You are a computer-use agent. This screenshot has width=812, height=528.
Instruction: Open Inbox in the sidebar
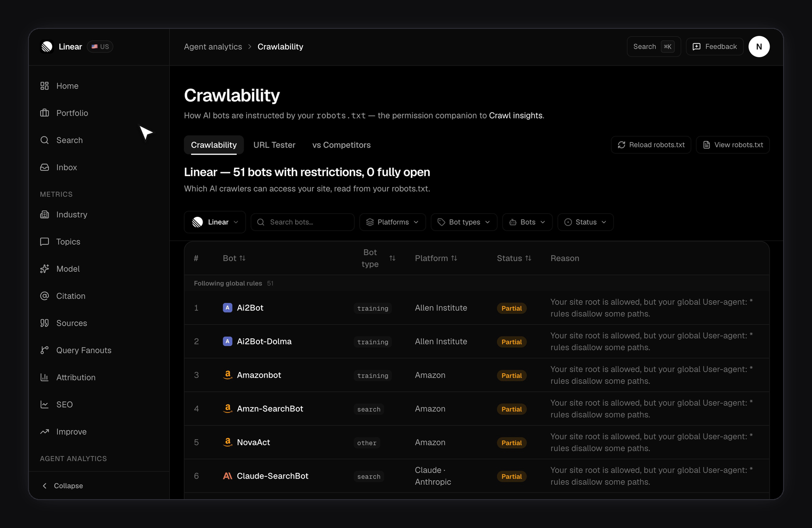[x=66, y=167]
